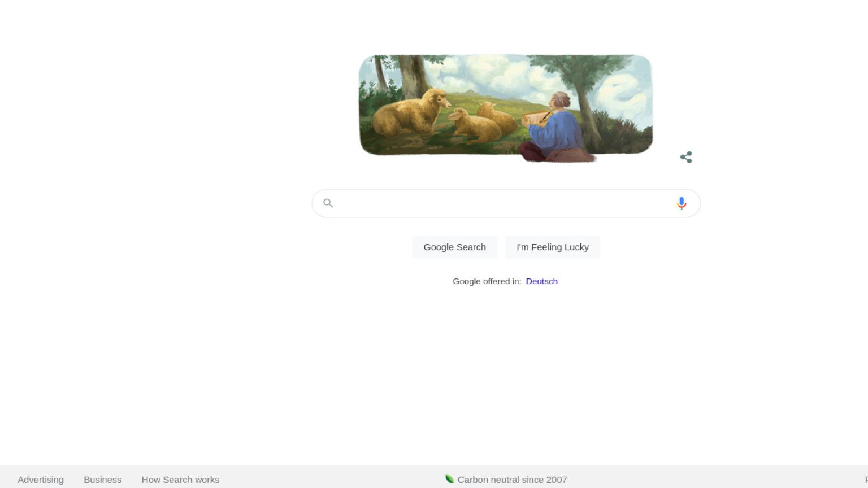Start voice search with the microphone icon
The height and width of the screenshot is (488, 868).
pos(682,203)
